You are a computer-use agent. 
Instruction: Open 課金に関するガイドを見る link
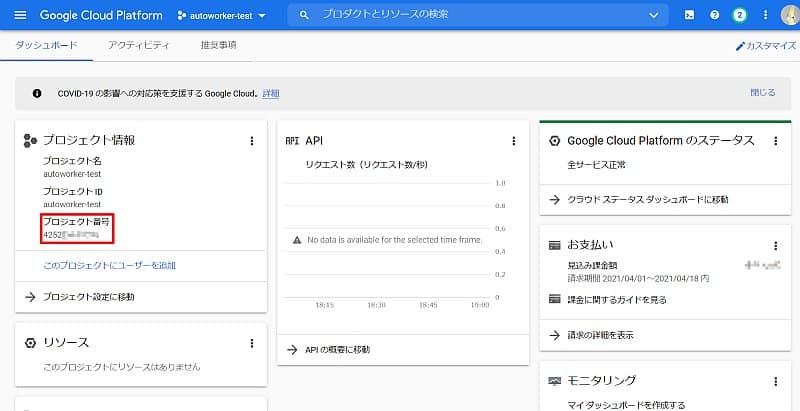(616, 300)
